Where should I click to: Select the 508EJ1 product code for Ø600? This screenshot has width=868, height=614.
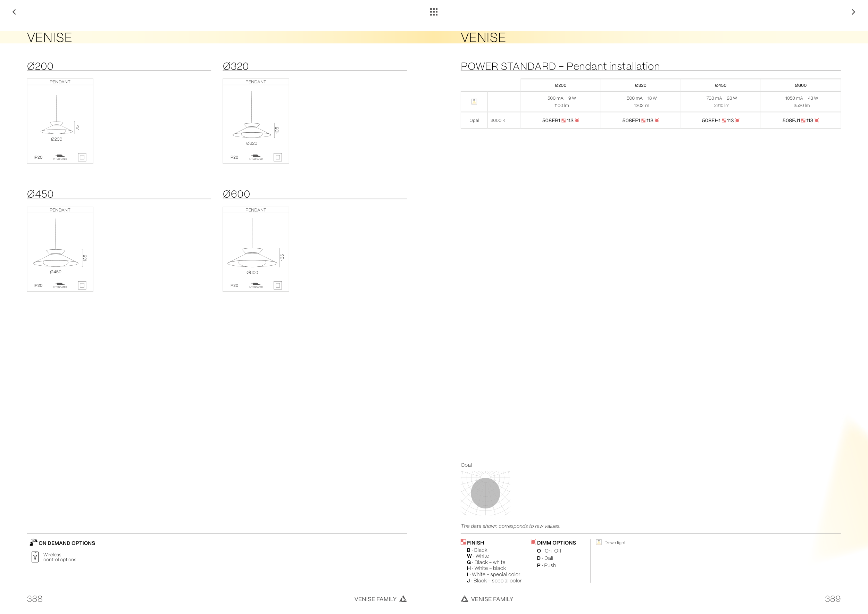coord(791,121)
